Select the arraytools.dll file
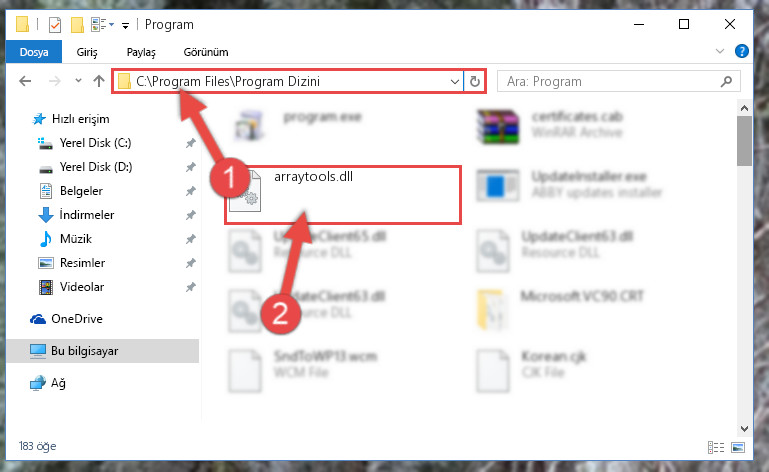Image resolution: width=769 pixels, height=472 pixels. [x=343, y=195]
